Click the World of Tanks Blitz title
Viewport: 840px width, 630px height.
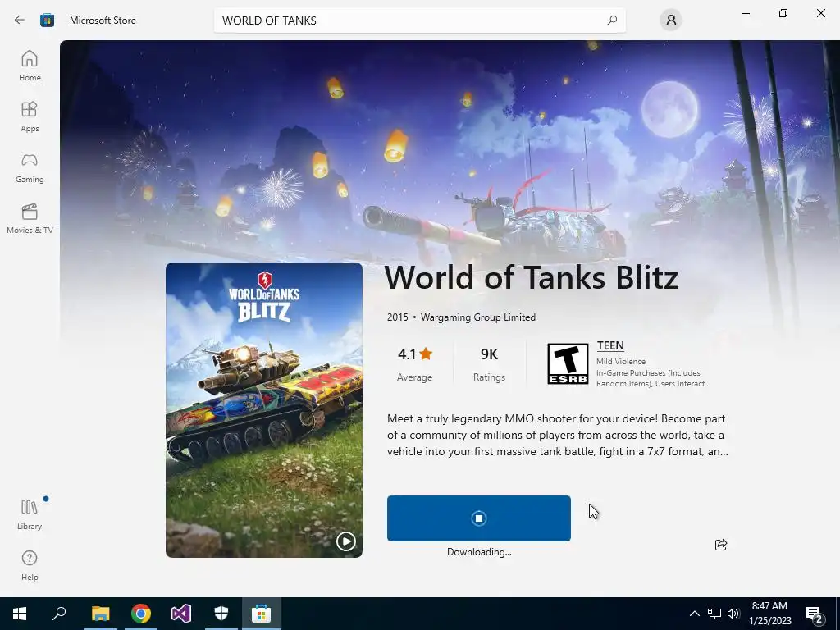(532, 277)
